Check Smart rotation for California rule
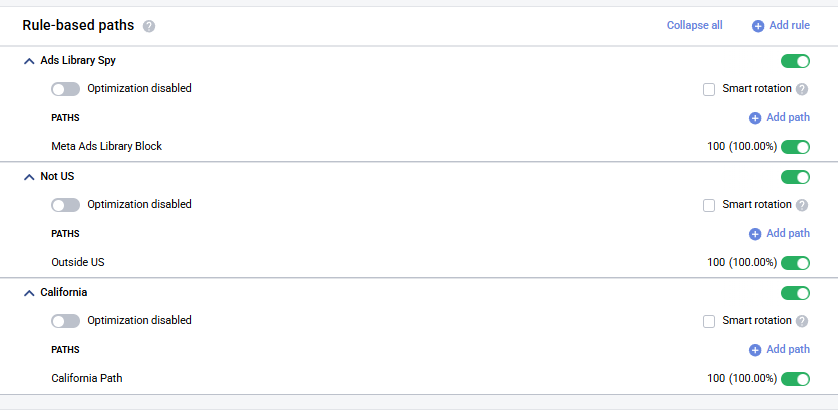 coord(709,321)
